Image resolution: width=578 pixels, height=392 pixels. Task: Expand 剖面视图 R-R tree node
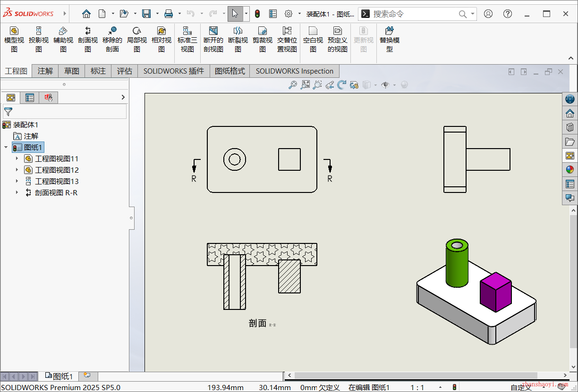pyautogui.click(x=17, y=192)
